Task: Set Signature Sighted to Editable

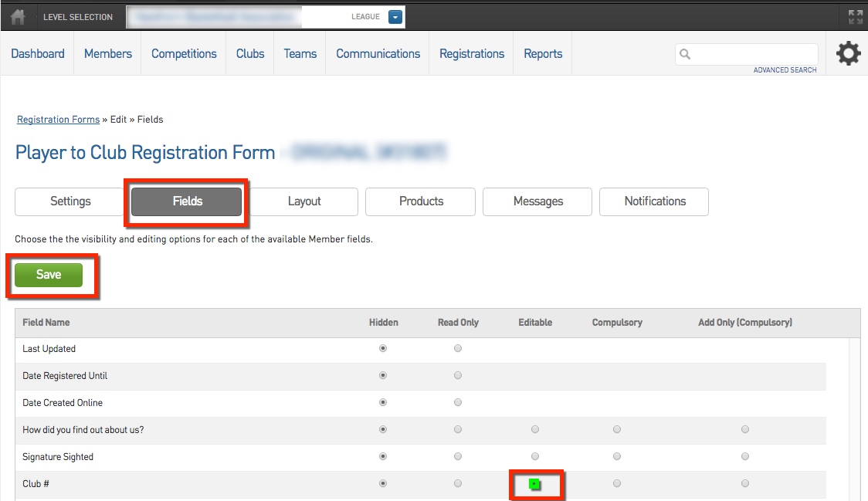Action: (534, 457)
